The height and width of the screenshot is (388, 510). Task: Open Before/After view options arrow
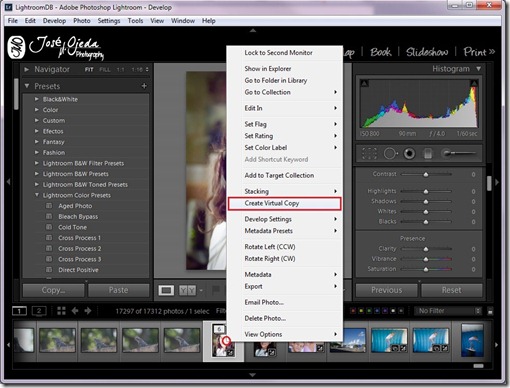coord(201,290)
